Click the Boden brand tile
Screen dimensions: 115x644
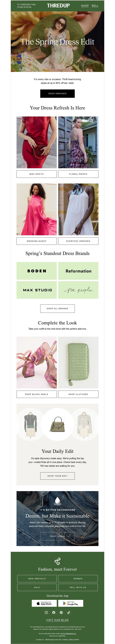click(37, 271)
